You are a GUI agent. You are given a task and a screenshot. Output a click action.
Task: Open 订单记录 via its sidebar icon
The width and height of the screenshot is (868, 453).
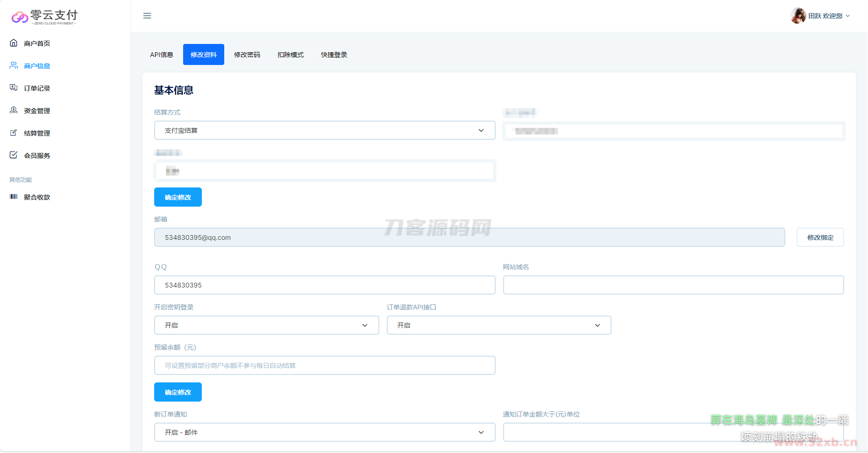14,88
